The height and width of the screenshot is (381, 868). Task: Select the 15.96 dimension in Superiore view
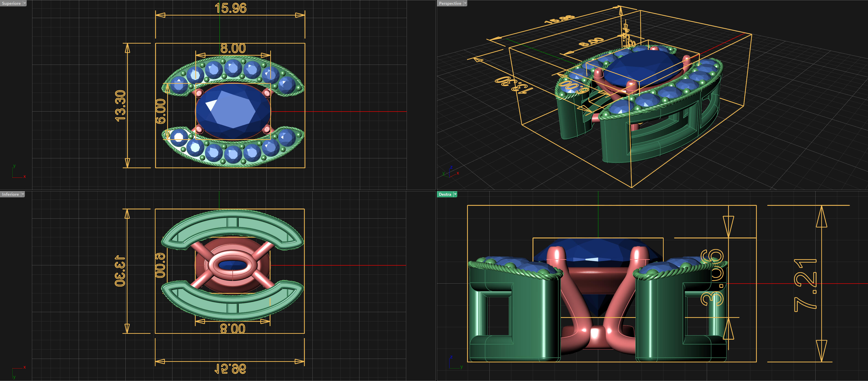coord(231,8)
